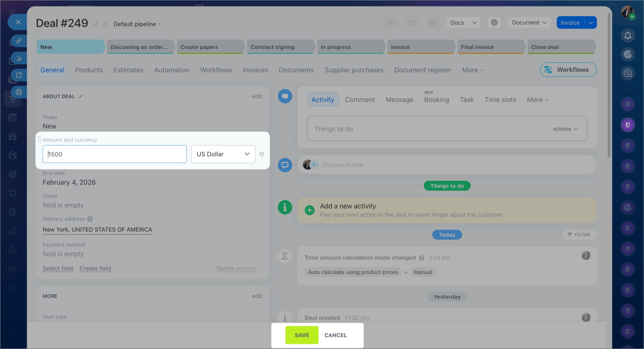Click the amount input field showing 1500

point(115,154)
